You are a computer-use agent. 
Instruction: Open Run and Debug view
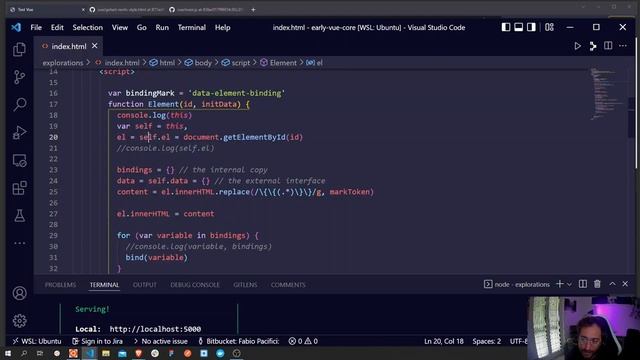click(19, 132)
